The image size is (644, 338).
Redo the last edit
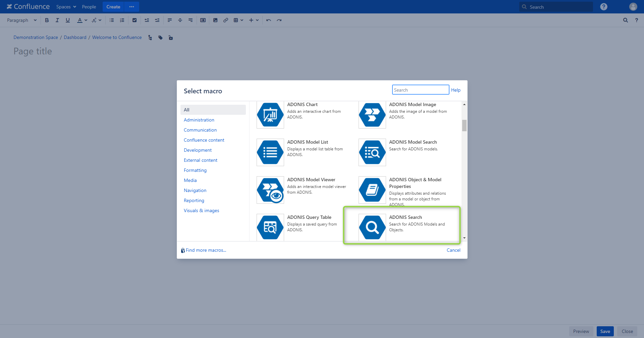(279, 20)
